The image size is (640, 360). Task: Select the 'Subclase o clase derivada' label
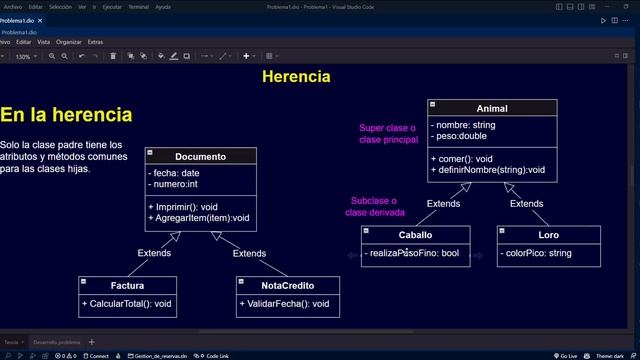(375, 207)
